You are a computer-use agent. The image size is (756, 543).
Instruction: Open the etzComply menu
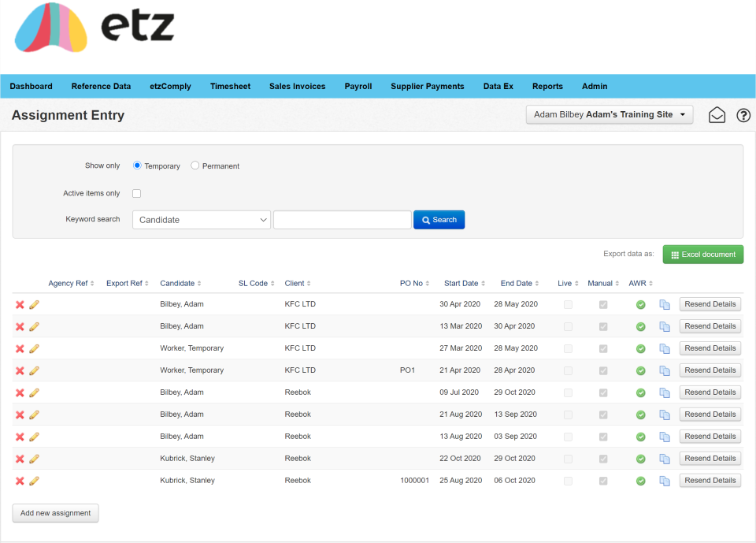click(170, 87)
